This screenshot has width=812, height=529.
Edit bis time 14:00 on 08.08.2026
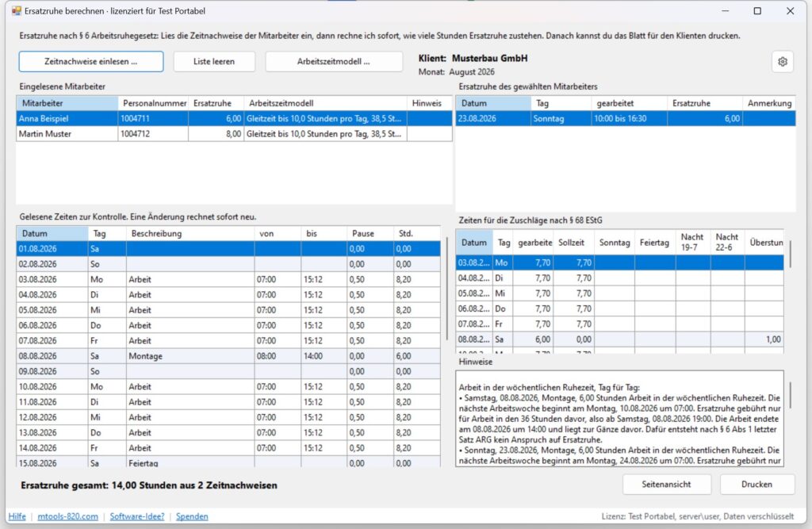point(324,356)
